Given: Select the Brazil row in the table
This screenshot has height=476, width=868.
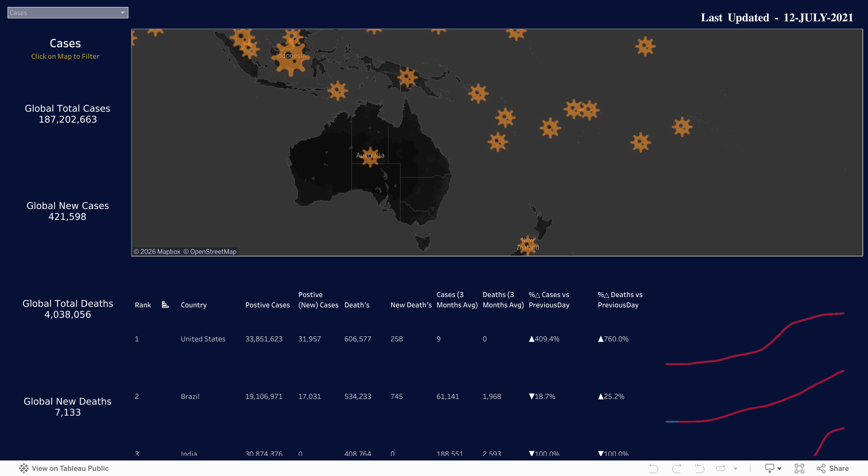Looking at the screenshot, I should 190,396.
